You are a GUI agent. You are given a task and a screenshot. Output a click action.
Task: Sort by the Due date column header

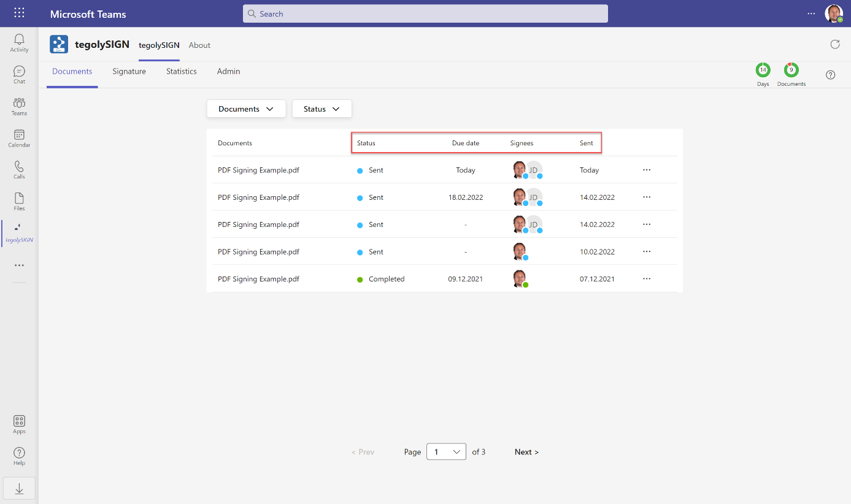(466, 143)
